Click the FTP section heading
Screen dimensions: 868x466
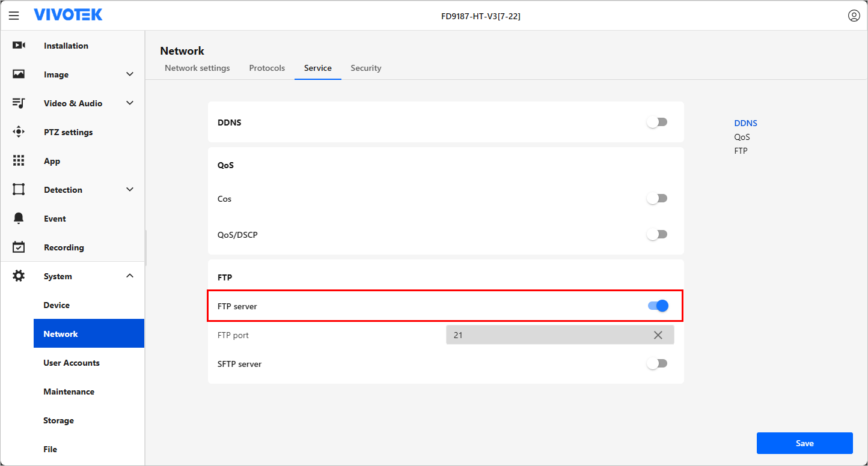(x=225, y=277)
